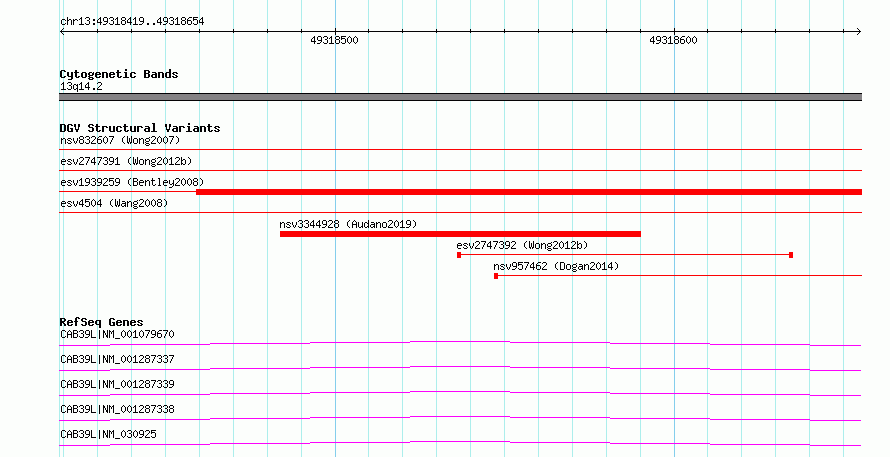Select transcript CAB39L|NM_030925
The image size is (890, 457).
point(108,434)
